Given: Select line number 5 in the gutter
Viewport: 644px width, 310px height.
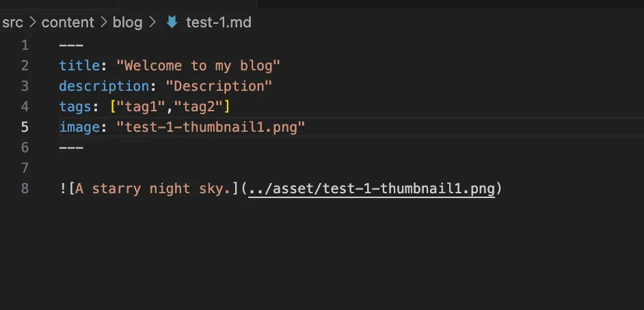Looking at the screenshot, I should [x=25, y=127].
